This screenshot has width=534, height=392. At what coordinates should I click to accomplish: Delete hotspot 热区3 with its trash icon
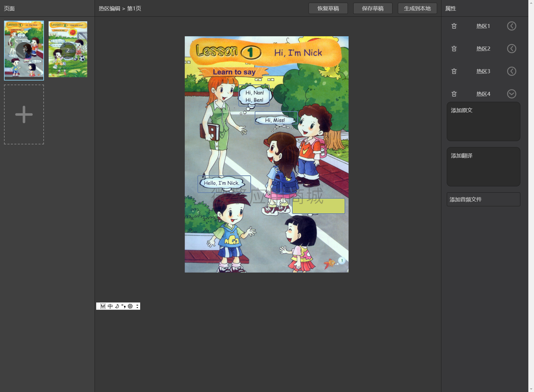pyautogui.click(x=454, y=71)
